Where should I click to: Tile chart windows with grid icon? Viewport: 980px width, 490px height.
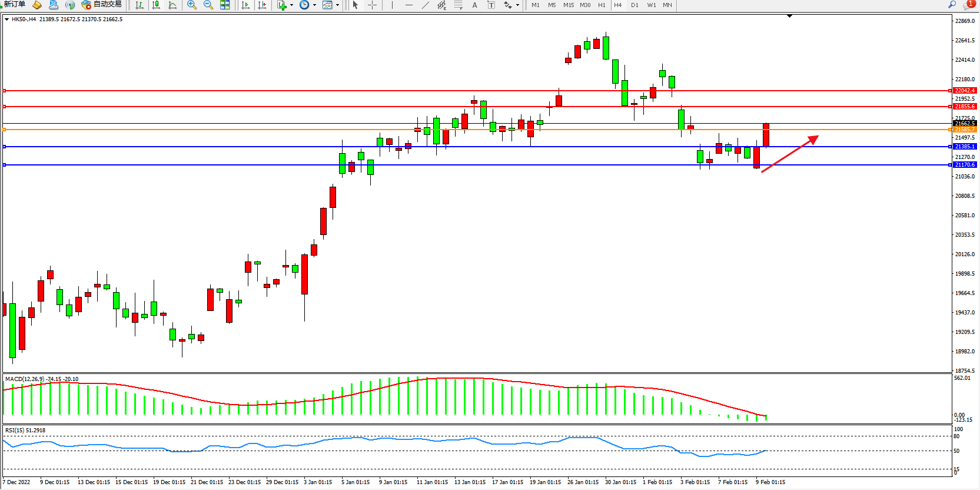[225, 5]
